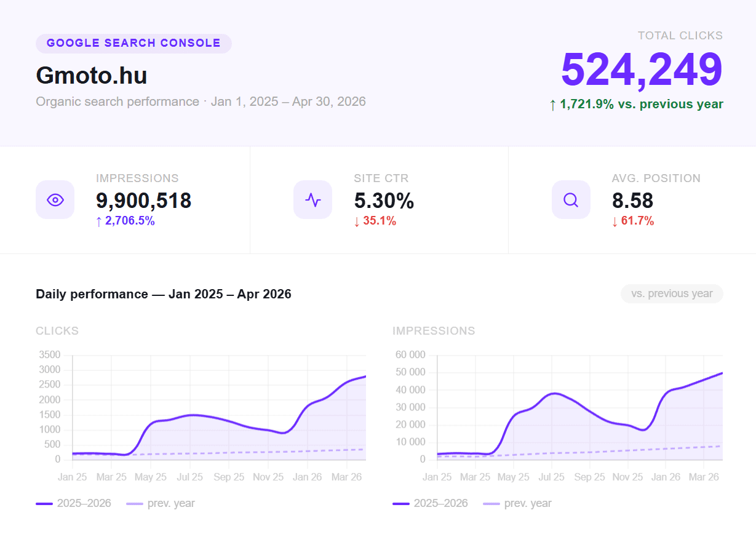This screenshot has width=756, height=534.
Task: Click the pulse icon beside Site CTR
Action: [313, 200]
